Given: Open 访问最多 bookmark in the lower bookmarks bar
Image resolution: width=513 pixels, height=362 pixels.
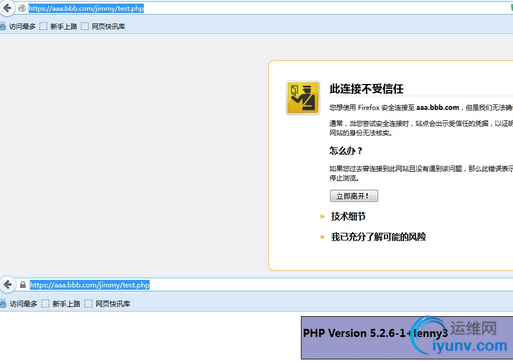Looking at the screenshot, I should pos(18,304).
